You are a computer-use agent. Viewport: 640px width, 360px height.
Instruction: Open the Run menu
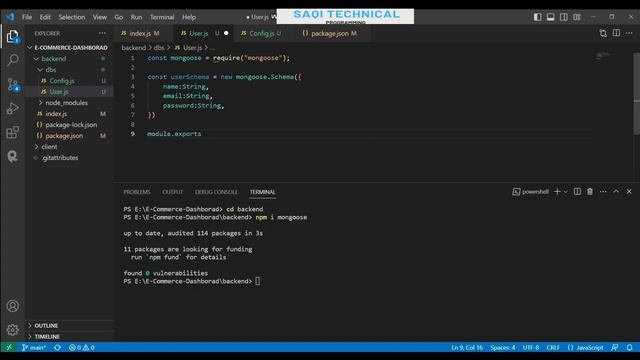click(136, 17)
